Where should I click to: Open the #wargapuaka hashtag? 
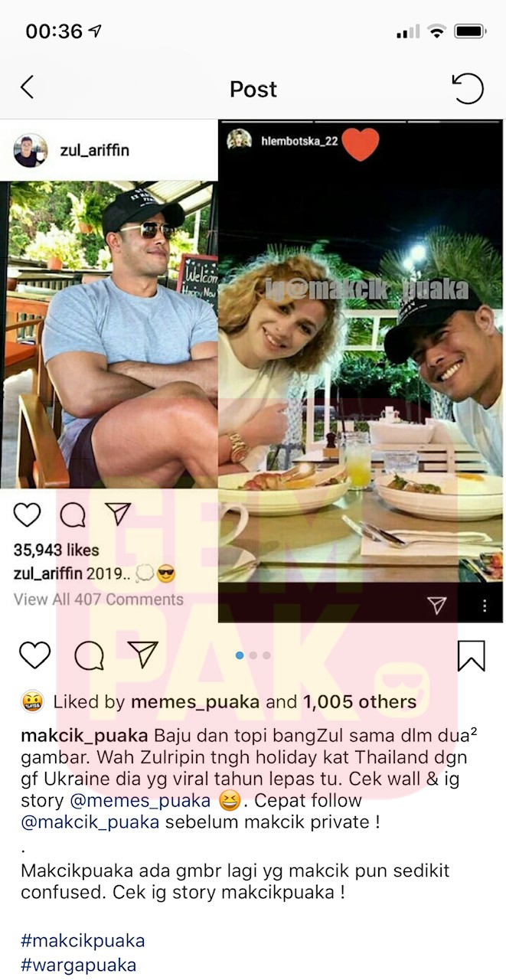(79, 965)
